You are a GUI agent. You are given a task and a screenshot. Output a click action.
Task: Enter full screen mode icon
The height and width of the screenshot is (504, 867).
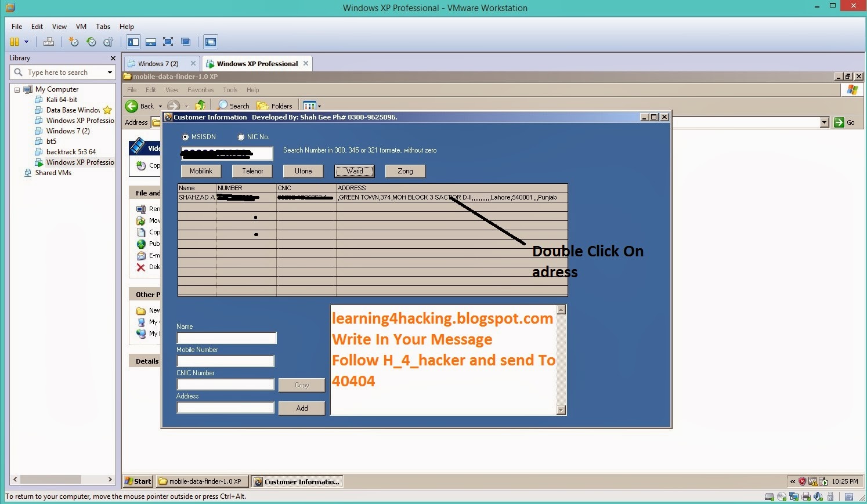pos(168,42)
